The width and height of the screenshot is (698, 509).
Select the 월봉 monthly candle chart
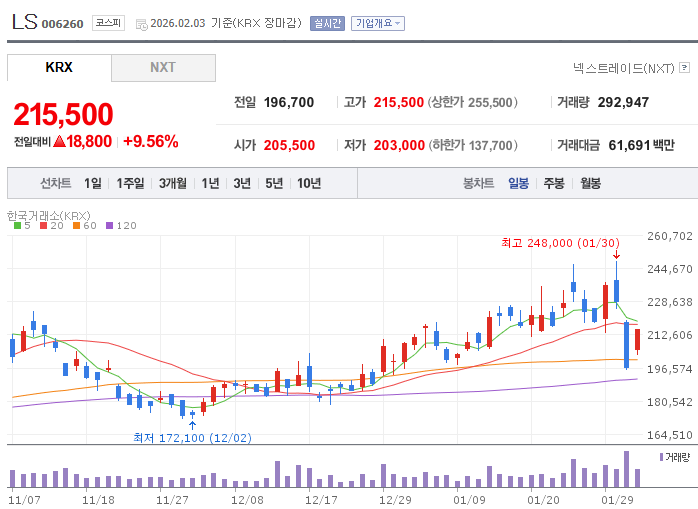point(590,183)
